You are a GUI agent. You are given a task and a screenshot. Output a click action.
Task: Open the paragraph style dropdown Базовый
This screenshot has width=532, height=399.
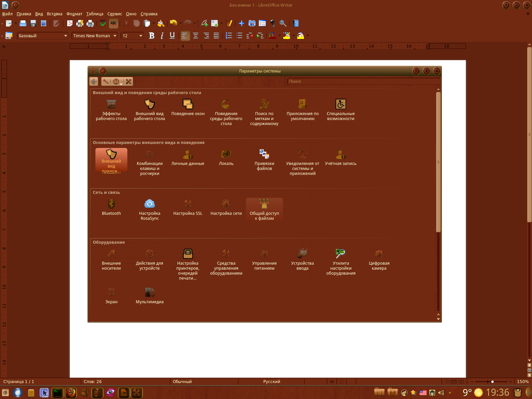43,36
